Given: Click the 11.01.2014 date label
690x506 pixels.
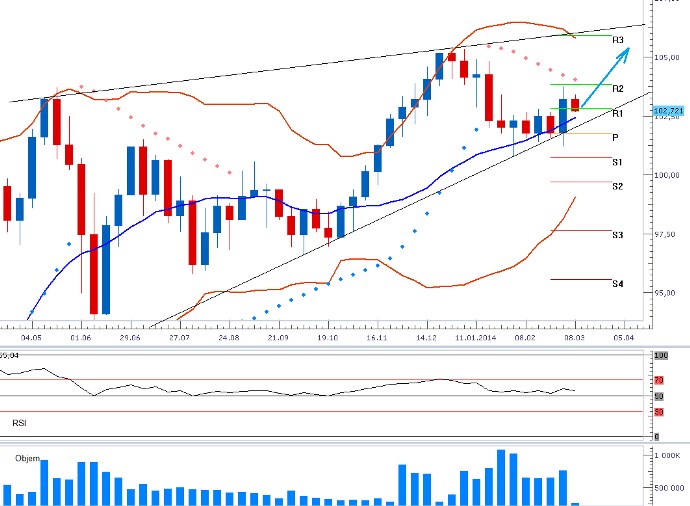Looking at the screenshot, I should [x=476, y=338].
